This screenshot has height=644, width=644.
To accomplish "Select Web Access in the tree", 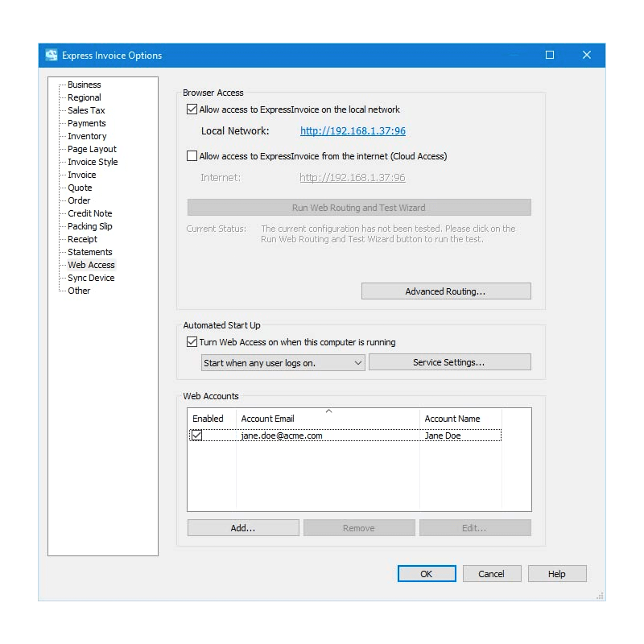I will [91, 265].
